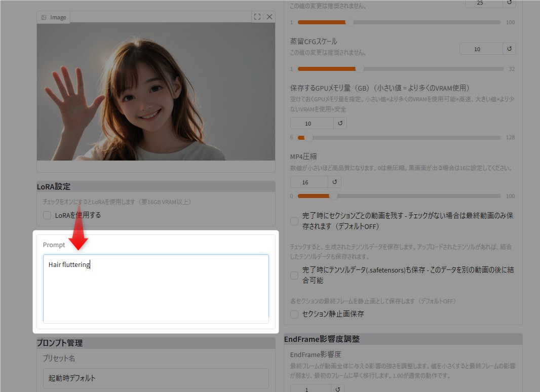Click the プリセット名 field showing 起動時デフォルト
Viewport: 540px width, 392px height.
(156, 378)
